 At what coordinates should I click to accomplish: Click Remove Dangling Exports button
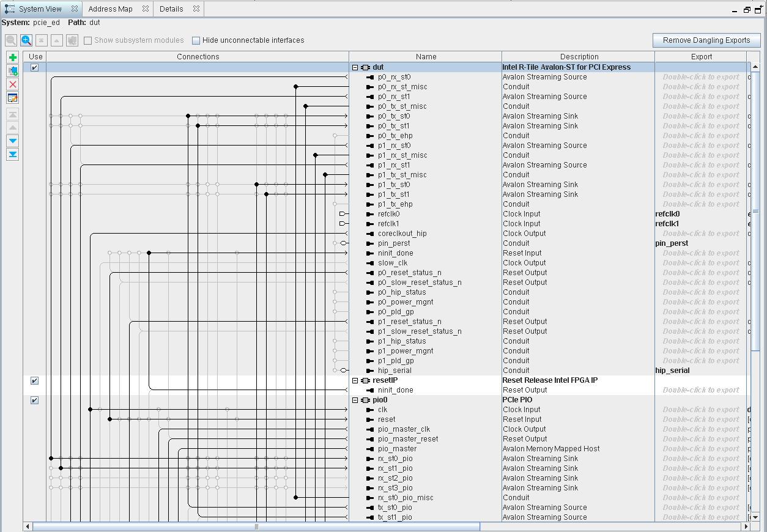pyautogui.click(x=706, y=40)
